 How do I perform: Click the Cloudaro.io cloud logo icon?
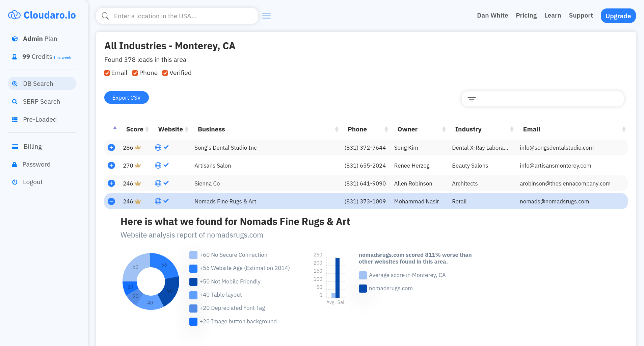(x=14, y=15)
